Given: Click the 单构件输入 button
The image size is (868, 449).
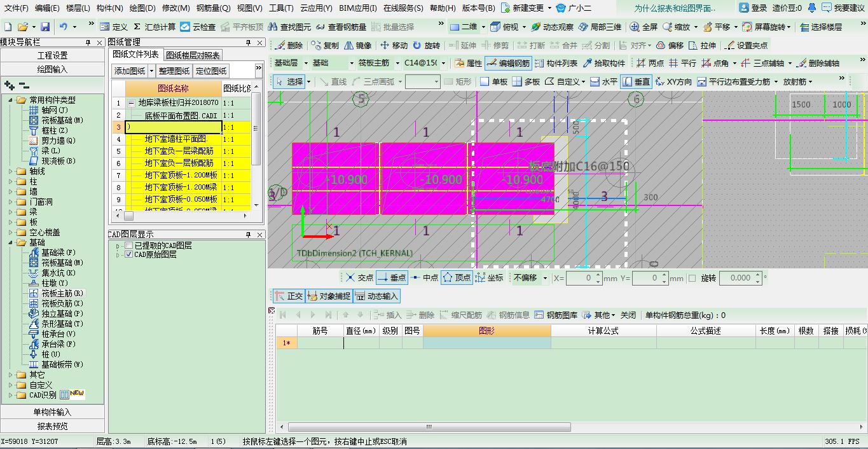Looking at the screenshot, I should coord(52,412).
